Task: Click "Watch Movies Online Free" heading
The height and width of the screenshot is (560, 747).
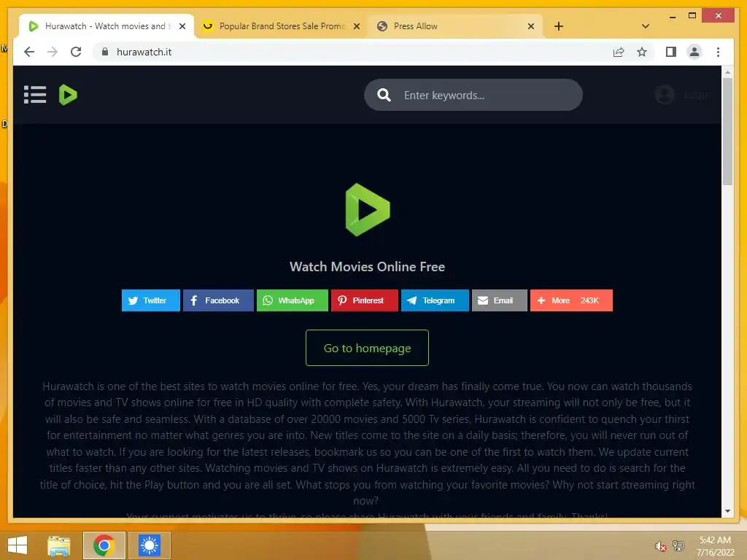Action: tap(368, 267)
